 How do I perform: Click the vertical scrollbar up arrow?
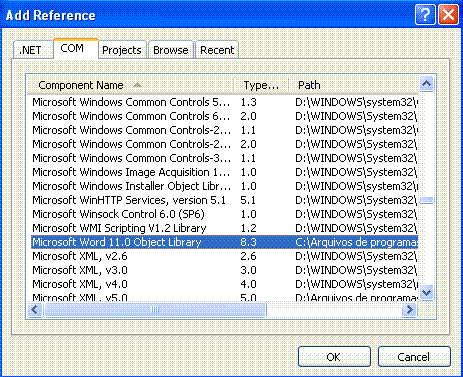(x=427, y=83)
